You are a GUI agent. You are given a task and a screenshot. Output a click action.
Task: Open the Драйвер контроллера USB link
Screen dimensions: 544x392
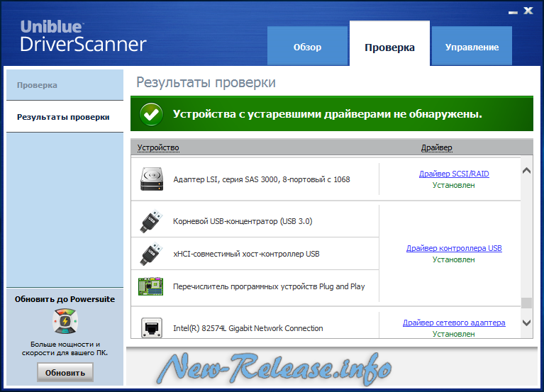click(x=454, y=248)
